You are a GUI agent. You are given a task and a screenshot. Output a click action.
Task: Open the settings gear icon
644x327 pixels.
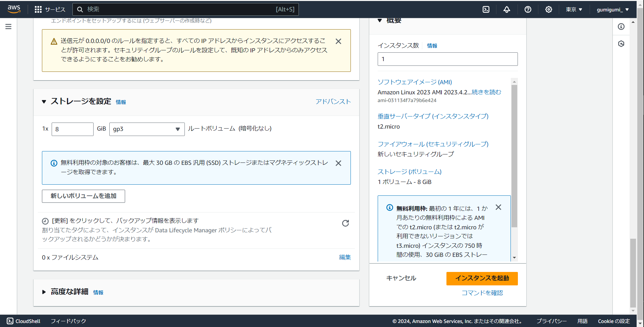(x=549, y=9)
